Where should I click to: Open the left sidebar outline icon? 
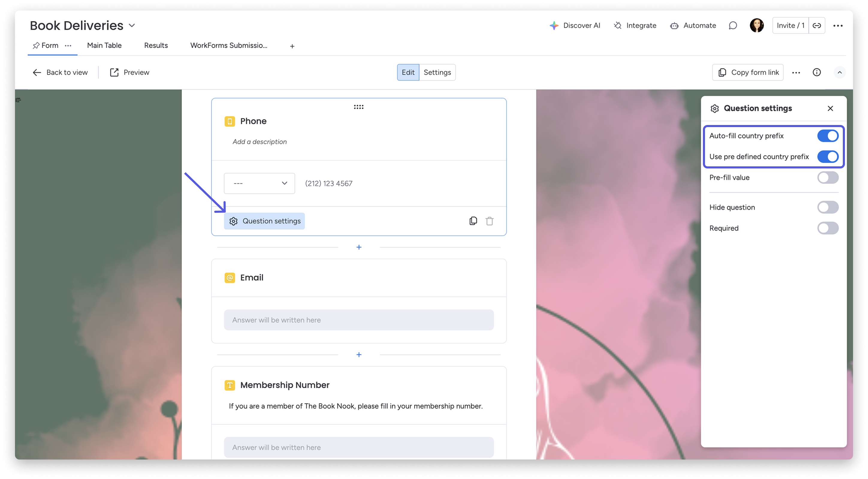point(18,100)
